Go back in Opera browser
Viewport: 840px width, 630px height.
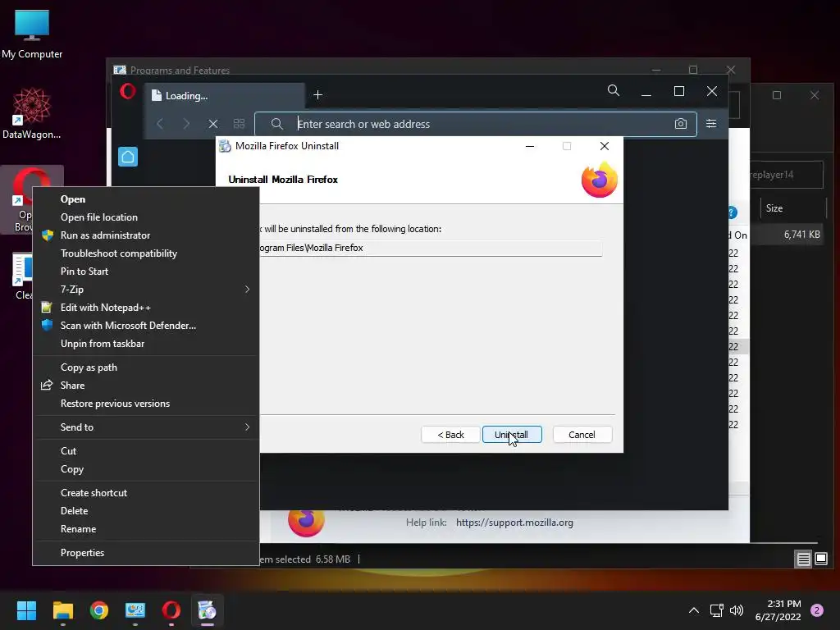pos(160,124)
